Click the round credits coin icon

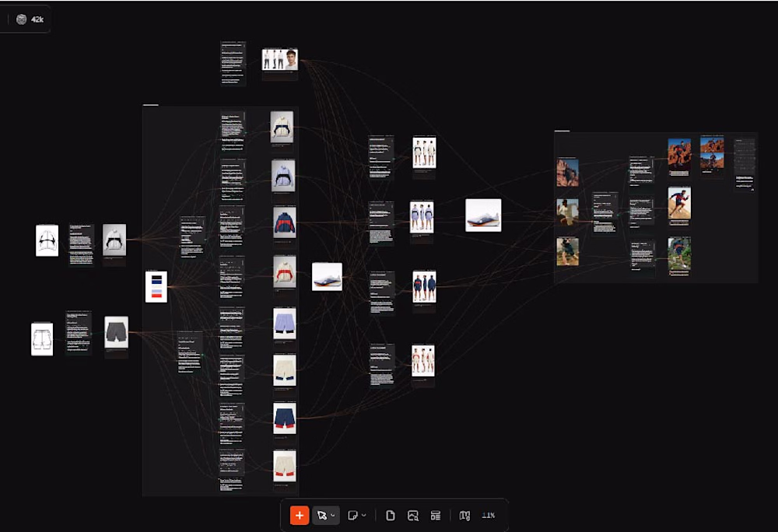21,19
